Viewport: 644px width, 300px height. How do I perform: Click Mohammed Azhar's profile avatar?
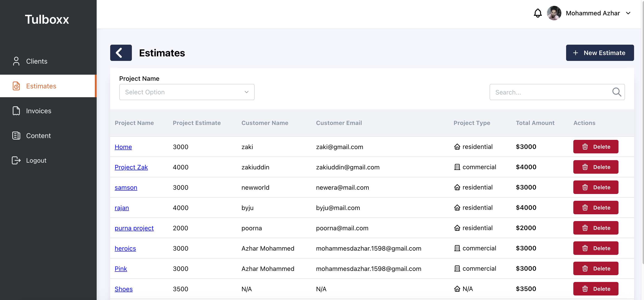[554, 13]
